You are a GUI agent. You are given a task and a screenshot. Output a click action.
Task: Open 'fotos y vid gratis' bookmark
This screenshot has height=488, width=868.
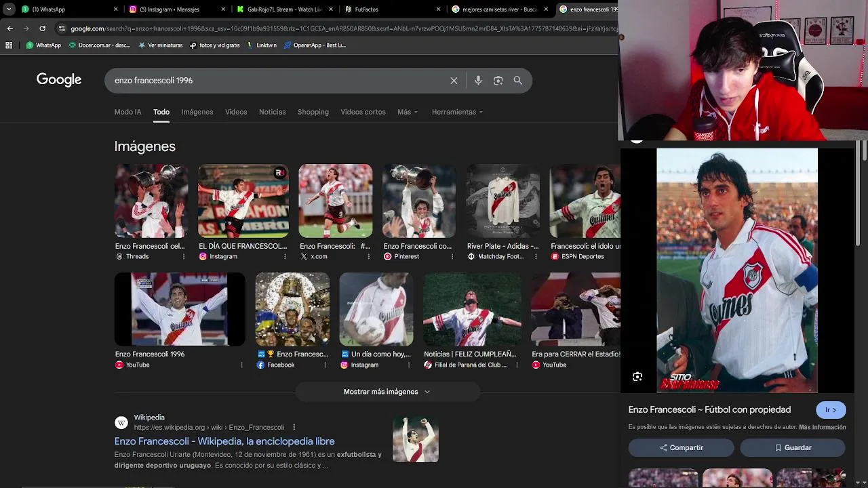[215, 45]
